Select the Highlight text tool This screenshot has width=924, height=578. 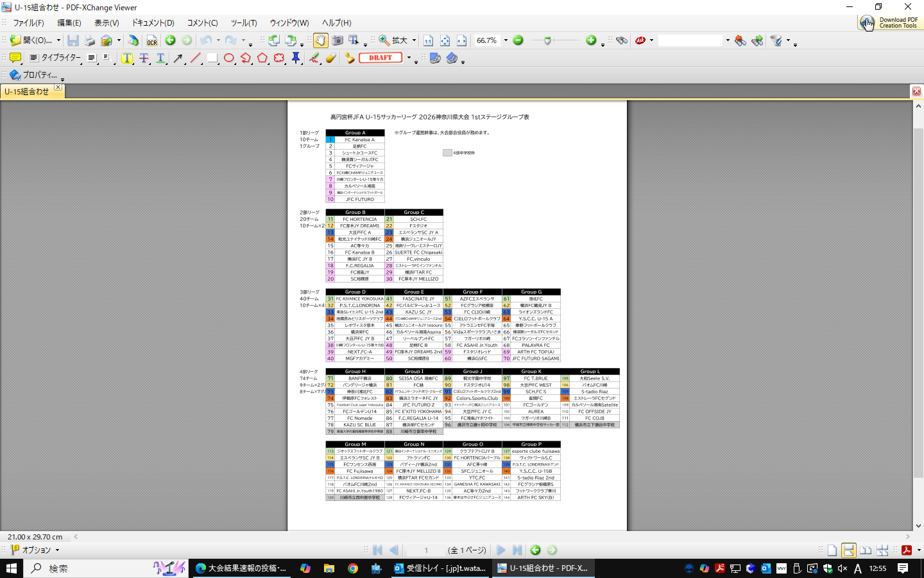point(127,58)
